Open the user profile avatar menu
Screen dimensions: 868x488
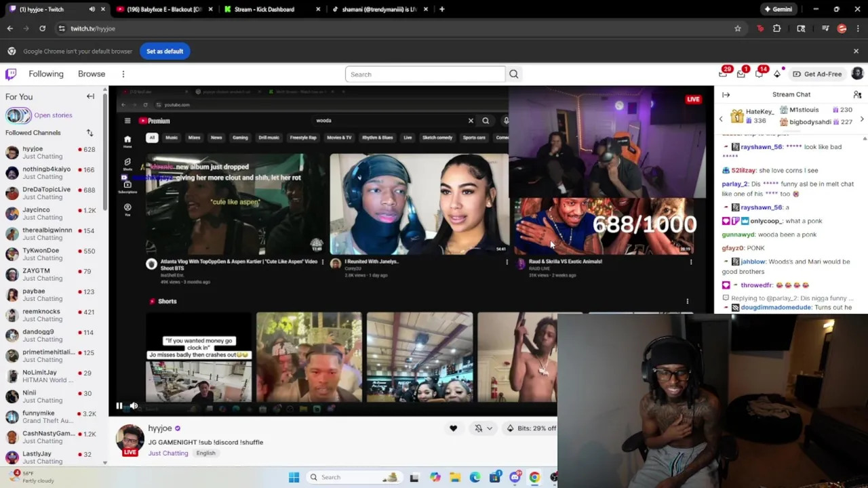tap(857, 74)
